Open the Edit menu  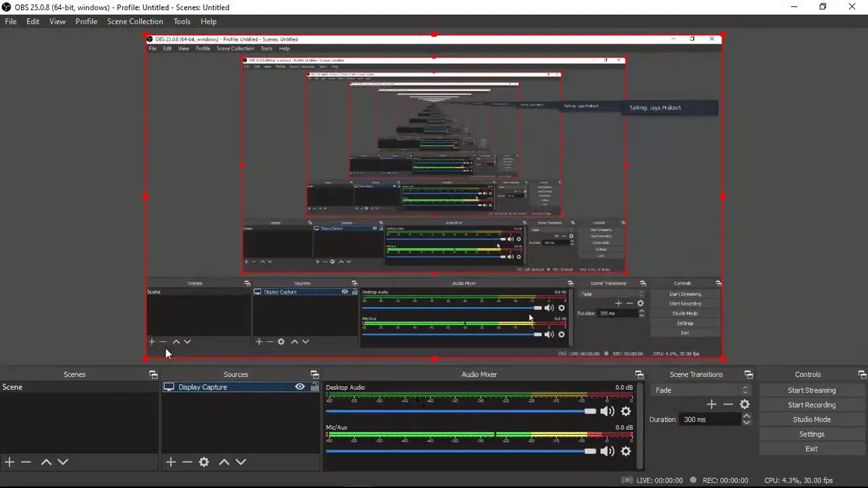click(33, 22)
